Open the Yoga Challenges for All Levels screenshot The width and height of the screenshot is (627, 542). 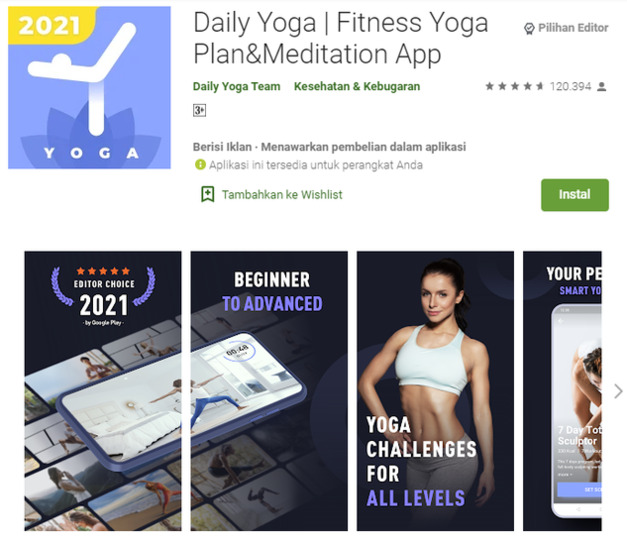(x=435, y=391)
